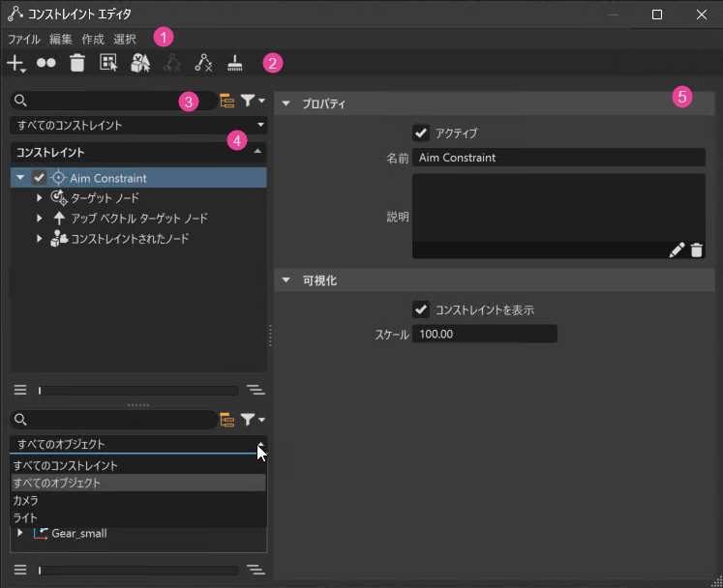
Task: Choose すべてのオブジェクト in open dropdown list
Action: point(138,483)
